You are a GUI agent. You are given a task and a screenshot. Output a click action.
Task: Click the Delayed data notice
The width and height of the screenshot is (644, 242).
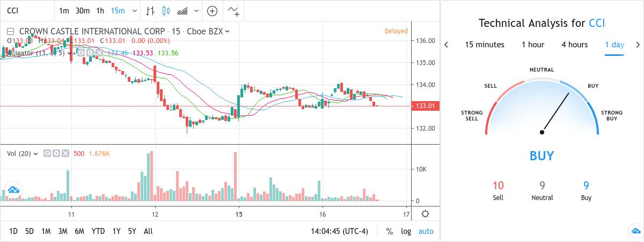396,31
